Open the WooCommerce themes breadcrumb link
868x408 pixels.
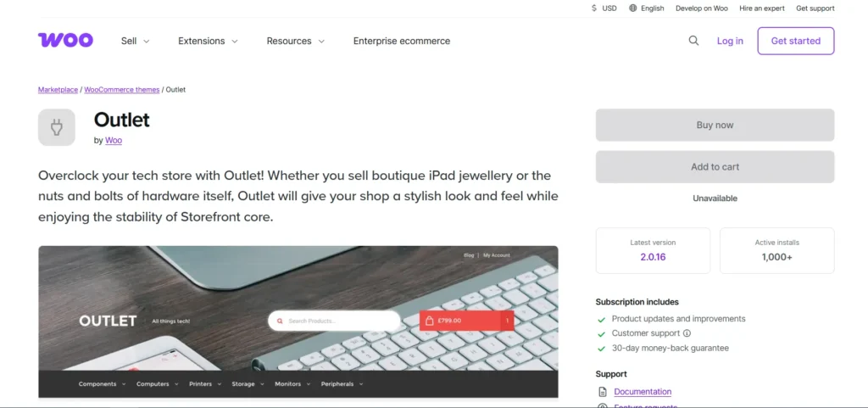coord(122,90)
